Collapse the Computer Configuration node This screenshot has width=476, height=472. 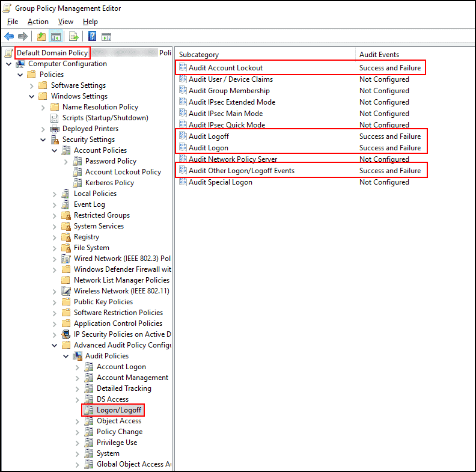9,64
